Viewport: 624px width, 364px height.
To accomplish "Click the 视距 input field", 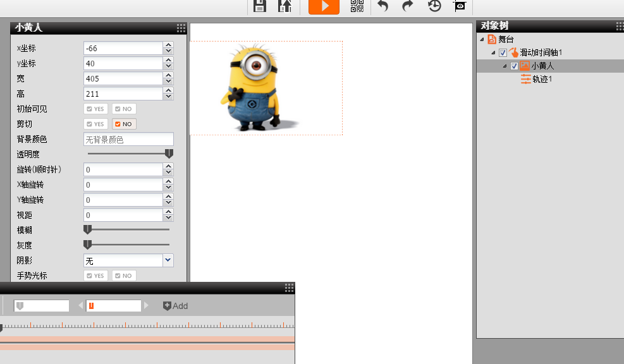I will tap(123, 215).
